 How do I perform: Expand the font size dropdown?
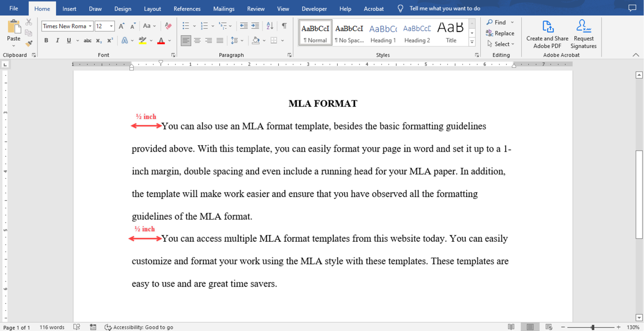click(x=111, y=26)
